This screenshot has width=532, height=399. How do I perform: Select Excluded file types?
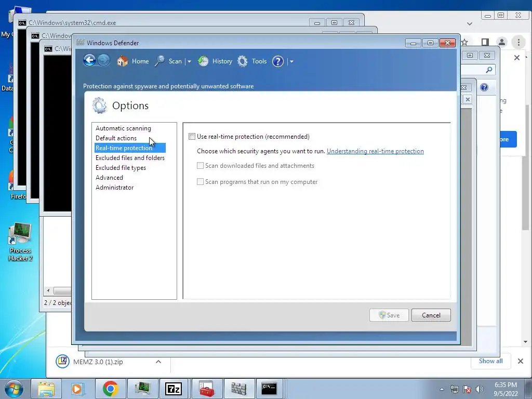(121, 168)
